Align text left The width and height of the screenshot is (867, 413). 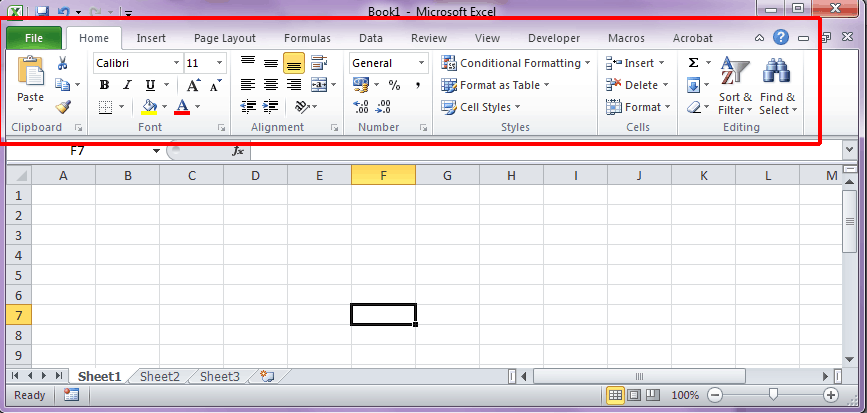click(x=248, y=85)
